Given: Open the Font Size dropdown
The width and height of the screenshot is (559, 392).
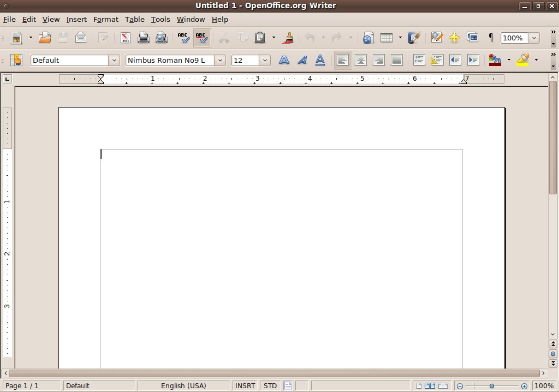Looking at the screenshot, I should point(265,60).
